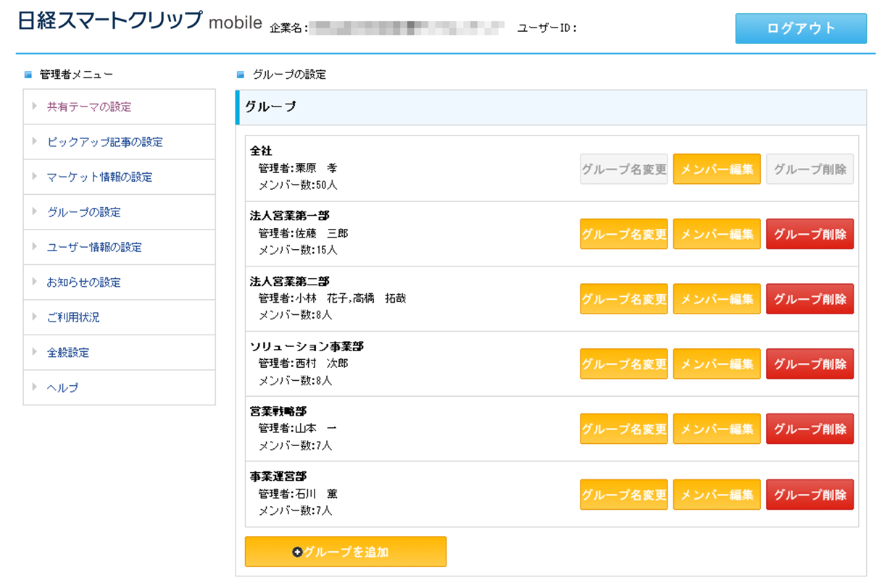Edit members of 法人営業第一部
Image resolution: width=882 pixels, height=588 pixels.
717,234
